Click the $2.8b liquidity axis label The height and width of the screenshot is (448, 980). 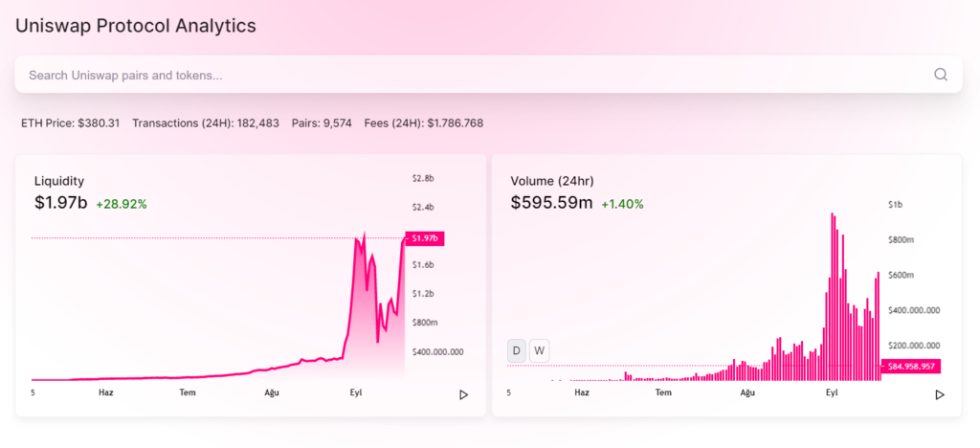click(423, 178)
